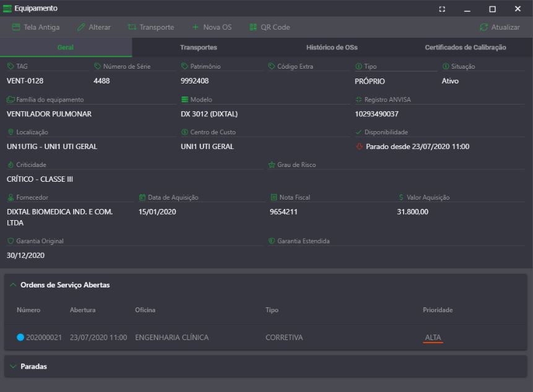Click the Nova OS plus icon
This screenshot has height=392, width=533.
[x=195, y=27]
